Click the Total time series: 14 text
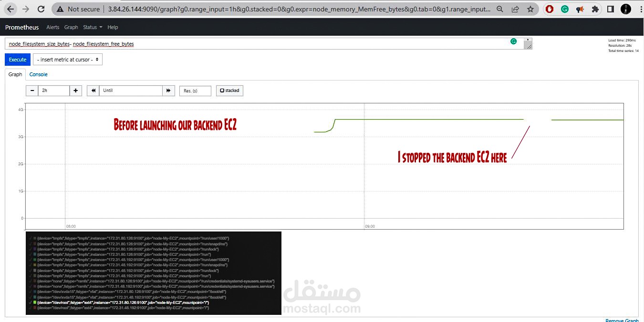 (623, 51)
